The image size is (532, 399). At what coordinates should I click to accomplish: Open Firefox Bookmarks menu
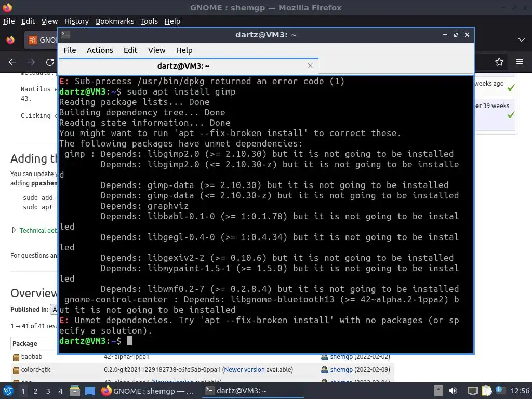[115, 21]
